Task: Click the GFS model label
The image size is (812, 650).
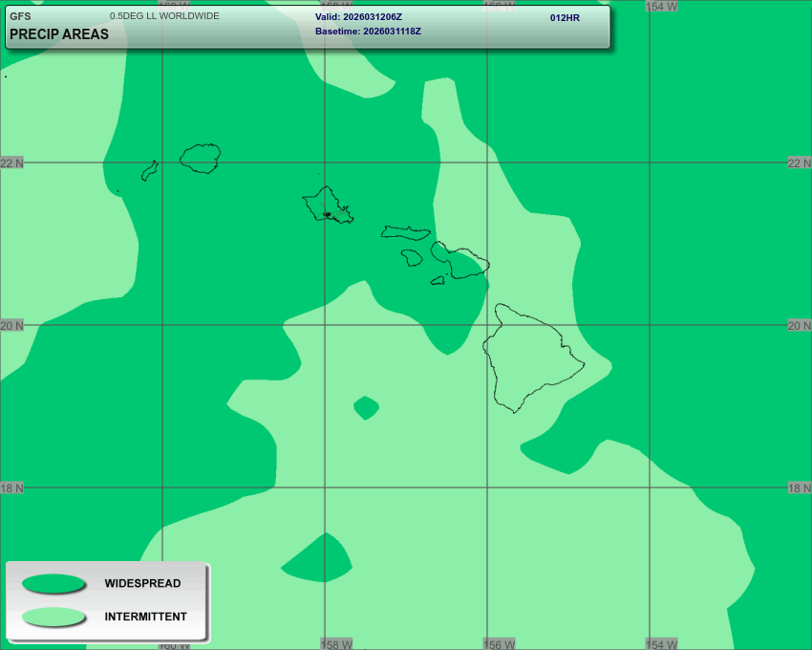Action: click(20, 16)
